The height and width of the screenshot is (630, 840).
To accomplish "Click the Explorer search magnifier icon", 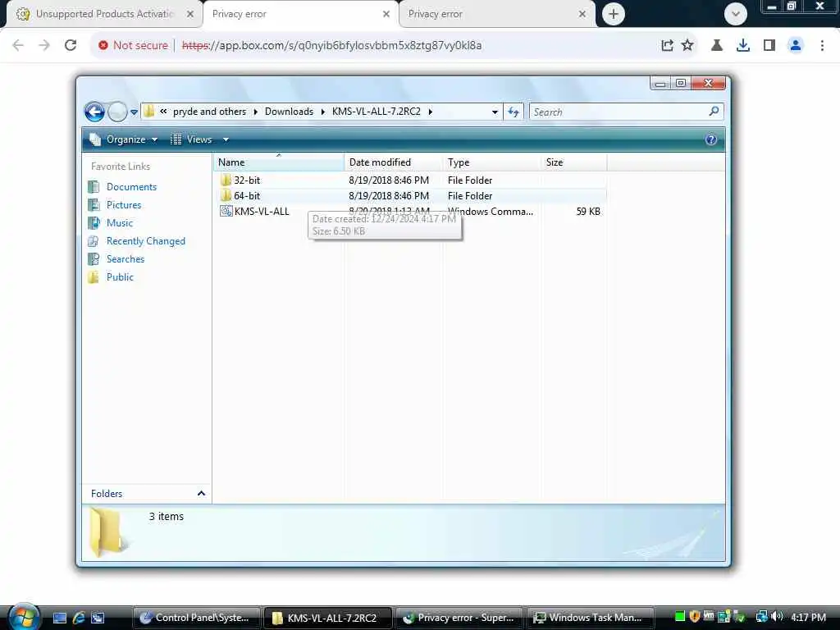I will [714, 112].
